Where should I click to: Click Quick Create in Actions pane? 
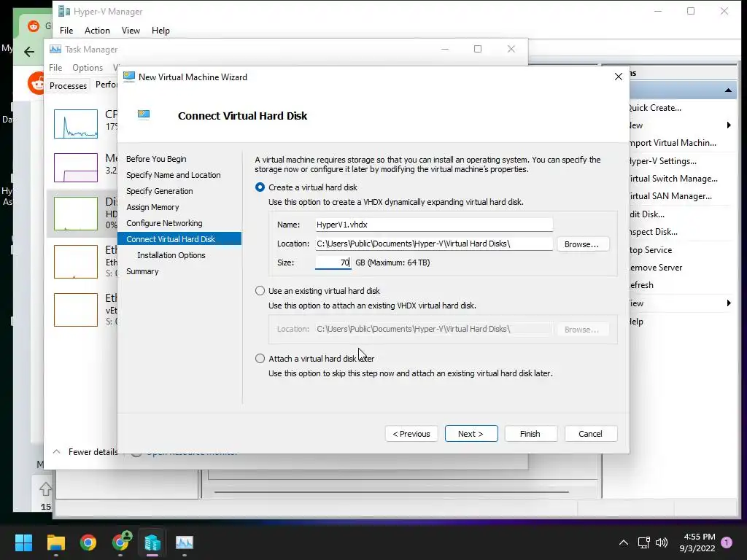click(655, 108)
